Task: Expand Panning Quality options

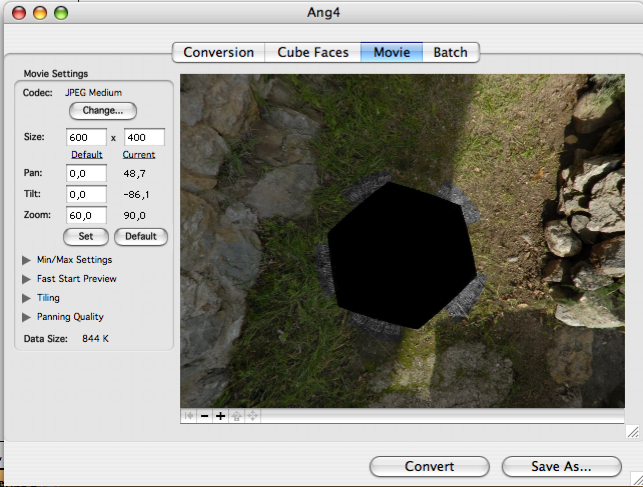Action: point(26,317)
